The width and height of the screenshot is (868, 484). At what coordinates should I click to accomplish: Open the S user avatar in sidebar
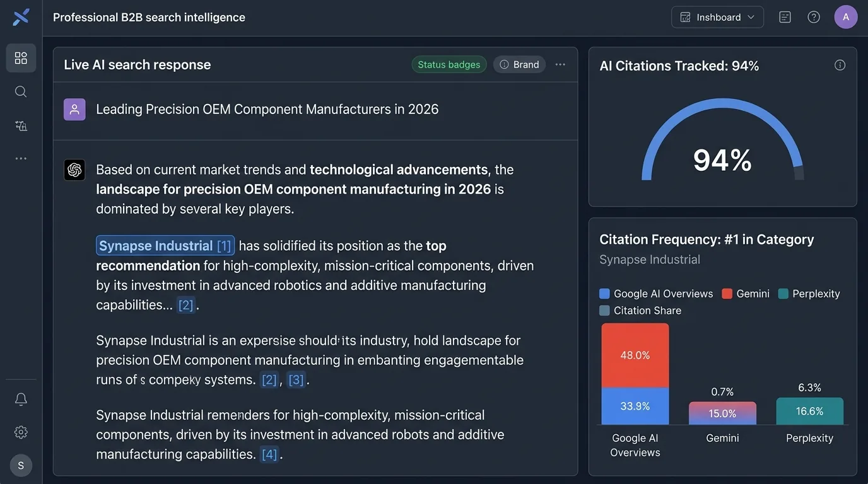pos(21,466)
